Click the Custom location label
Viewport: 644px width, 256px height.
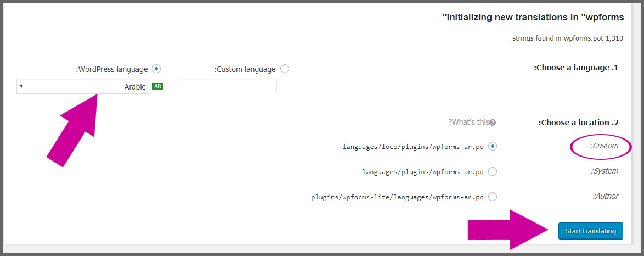[604, 145]
